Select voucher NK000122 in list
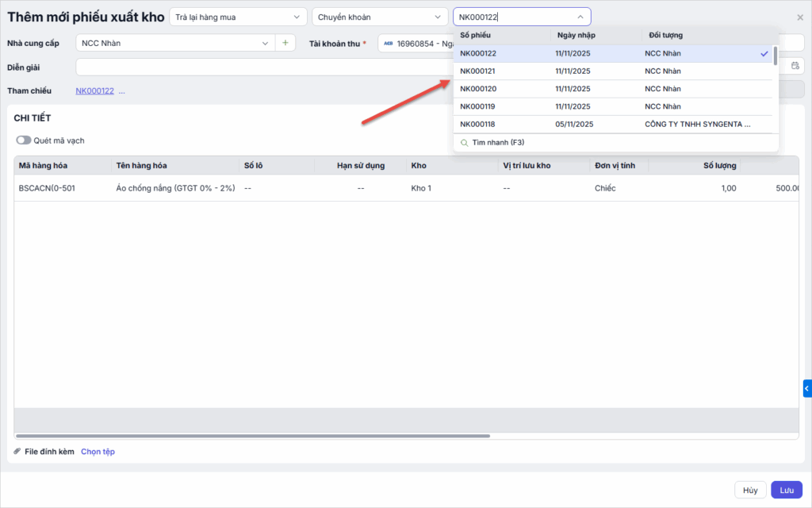The height and width of the screenshot is (508, 812). pyautogui.click(x=613, y=53)
